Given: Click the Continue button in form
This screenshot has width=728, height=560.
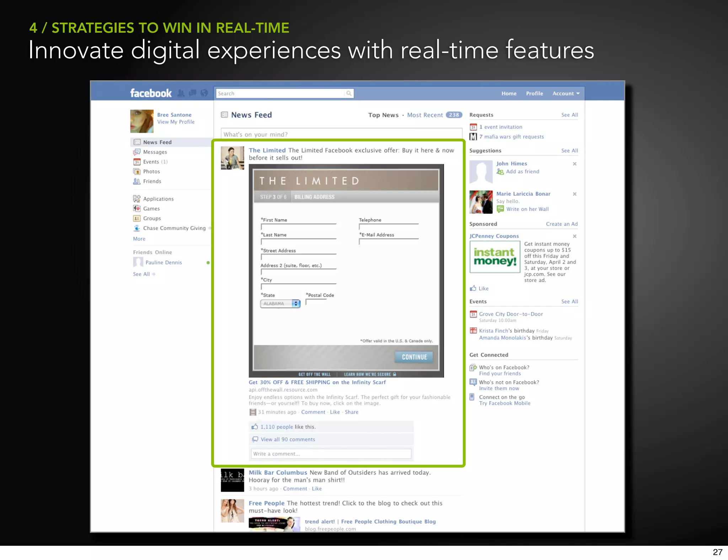Looking at the screenshot, I should (414, 357).
